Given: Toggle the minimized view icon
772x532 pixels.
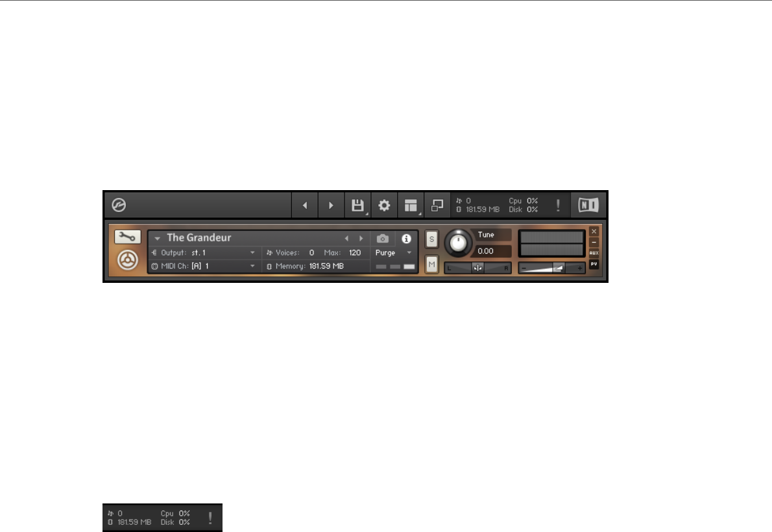Looking at the screenshot, I should pos(437,206).
